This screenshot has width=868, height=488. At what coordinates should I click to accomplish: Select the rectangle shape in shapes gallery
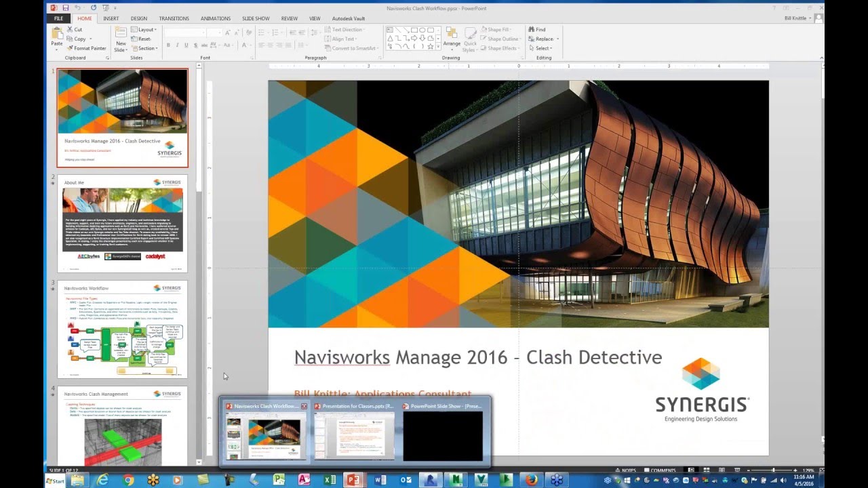(413, 30)
